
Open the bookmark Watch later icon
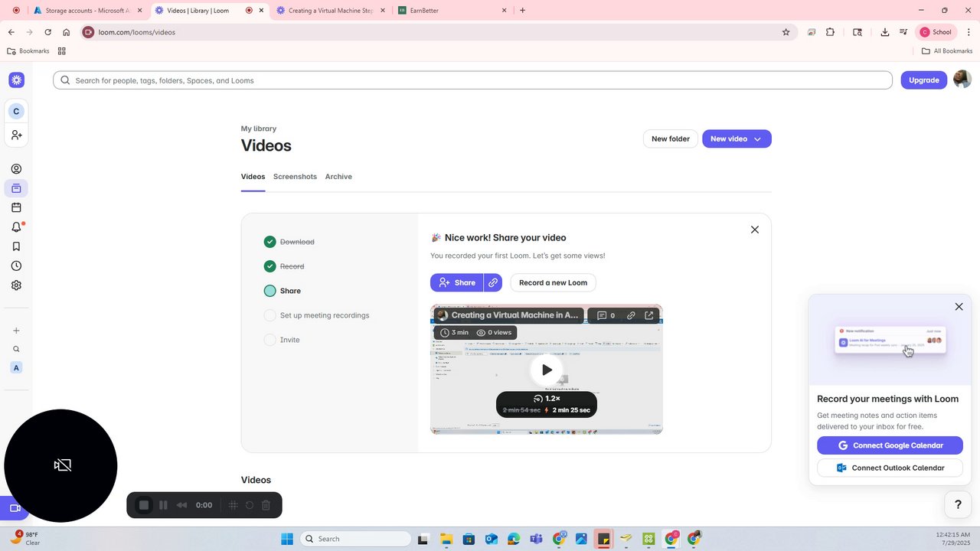pyautogui.click(x=16, y=246)
